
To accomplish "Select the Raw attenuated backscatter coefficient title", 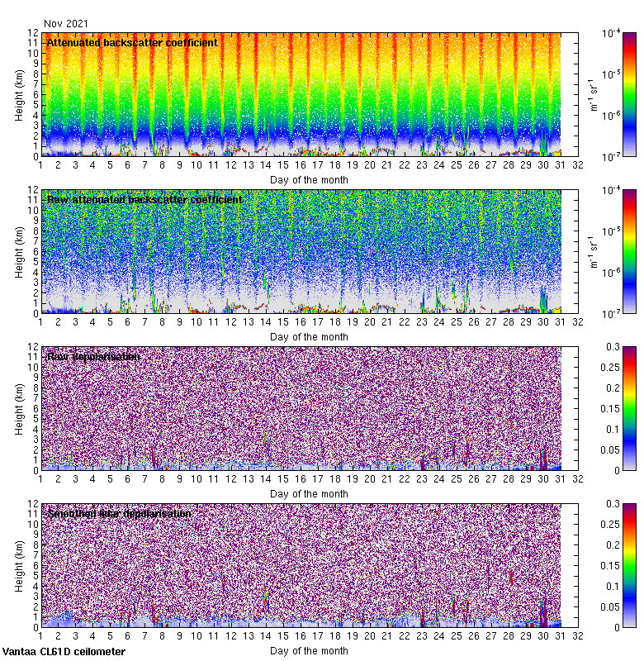I will [x=144, y=199].
